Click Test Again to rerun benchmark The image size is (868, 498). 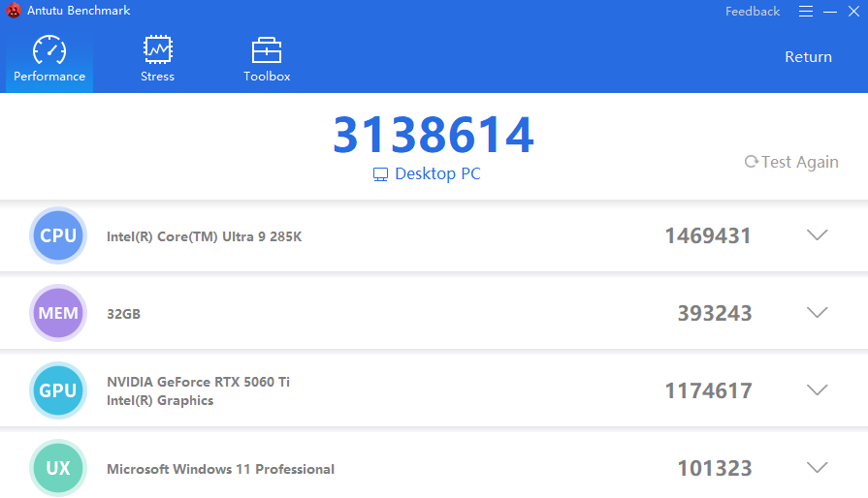click(799, 162)
